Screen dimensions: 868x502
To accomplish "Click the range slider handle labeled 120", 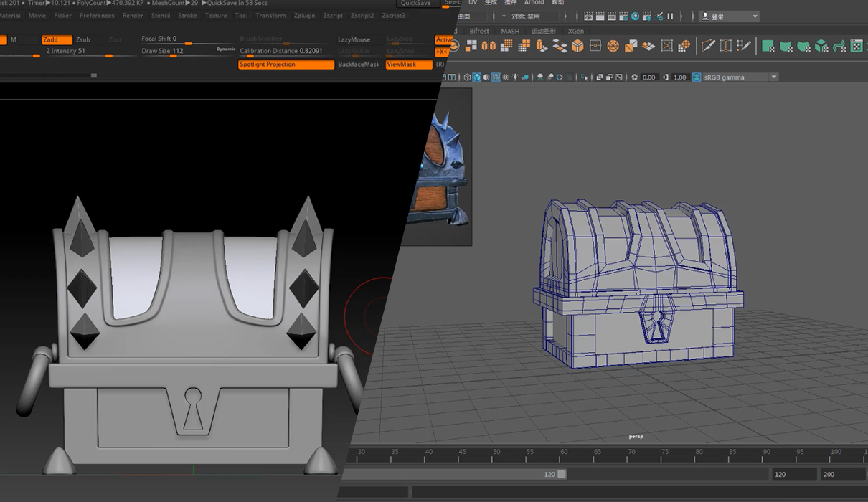I will (562, 474).
